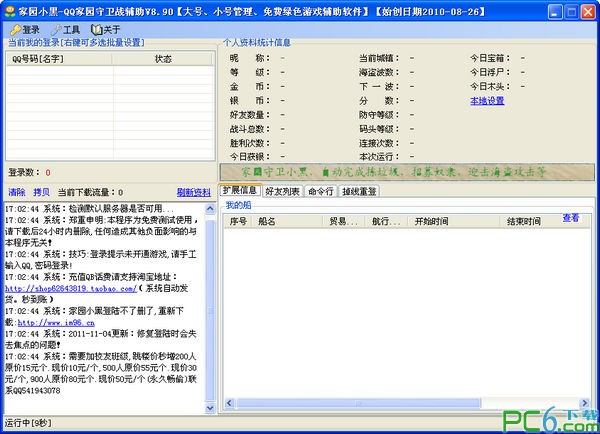Click the 昵称 label in profile stats
The width and height of the screenshot is (600, 434).
249,58
